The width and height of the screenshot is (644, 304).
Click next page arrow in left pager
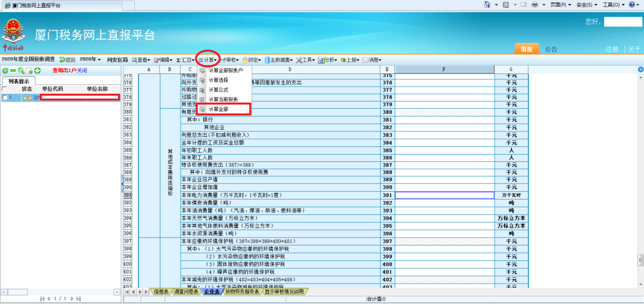pyautogui.click(x=72, y=298)
